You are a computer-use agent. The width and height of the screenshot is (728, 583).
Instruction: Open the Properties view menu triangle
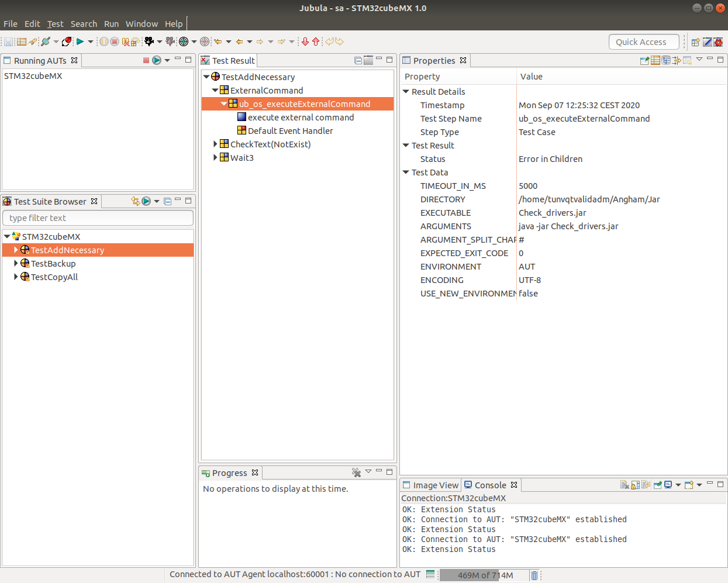point(699,59)
